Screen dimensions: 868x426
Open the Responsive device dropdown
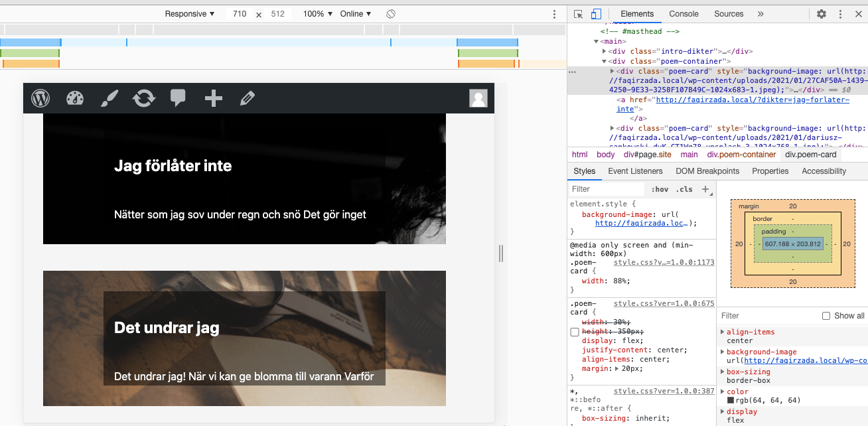[190, 14]
